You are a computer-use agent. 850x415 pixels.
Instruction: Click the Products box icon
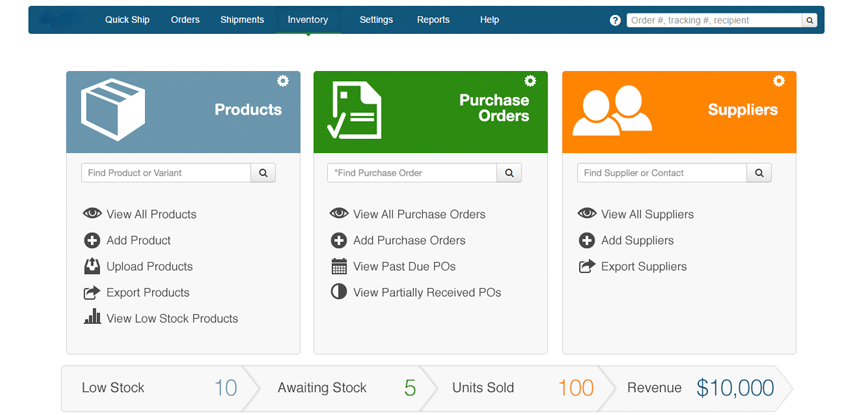pos(113,110)
